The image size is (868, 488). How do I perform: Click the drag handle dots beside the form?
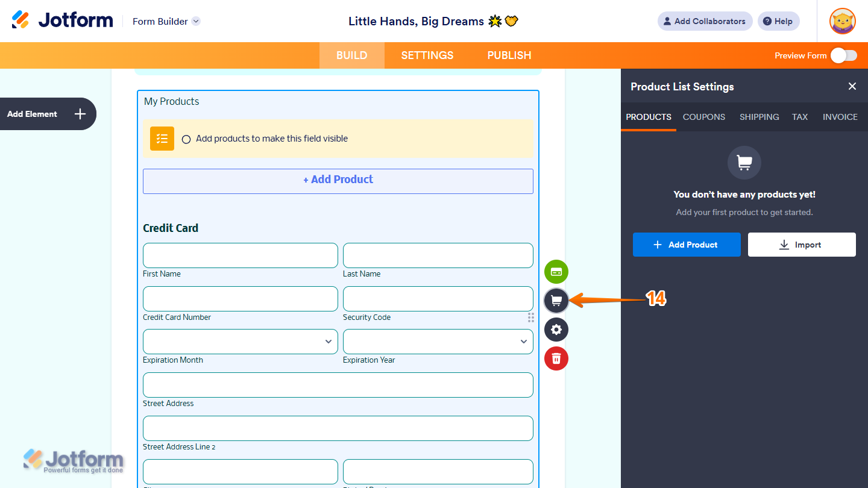(531, 318)
